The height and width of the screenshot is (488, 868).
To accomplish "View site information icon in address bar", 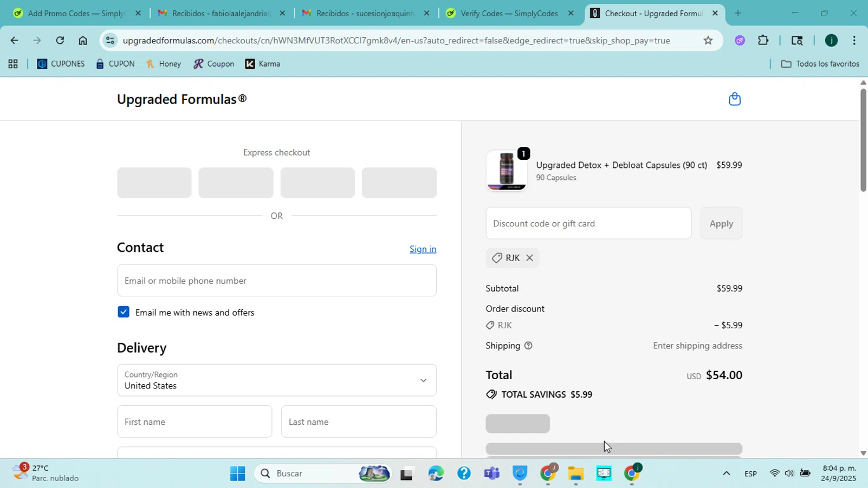I will [x=111, y=41].
